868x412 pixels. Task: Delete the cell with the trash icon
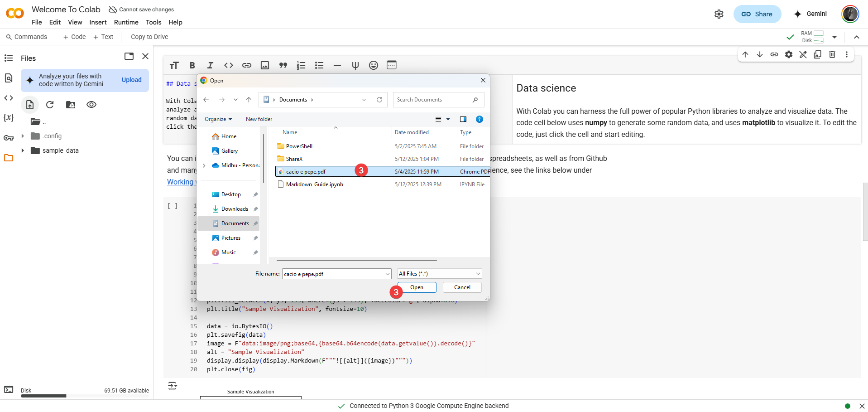tap(832, 54)
